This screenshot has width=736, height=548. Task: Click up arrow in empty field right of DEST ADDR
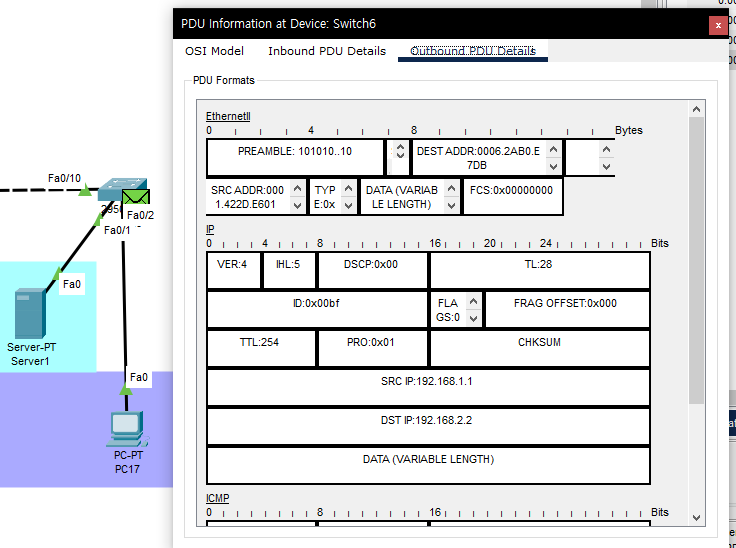point(606,150)
